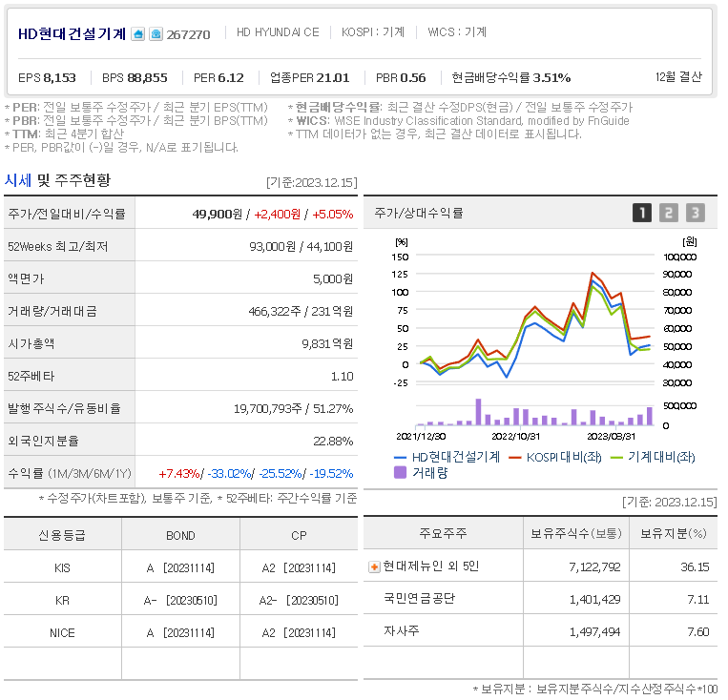Image resolution: width=728 pixels, height=700 pixels.
Task: Select the 시가총액 9,831억원 value
Action: (x=327, y=344)
